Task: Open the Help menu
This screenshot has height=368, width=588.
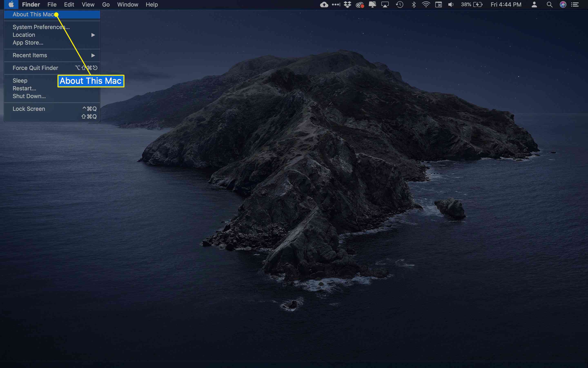Action: coord(152,5)
